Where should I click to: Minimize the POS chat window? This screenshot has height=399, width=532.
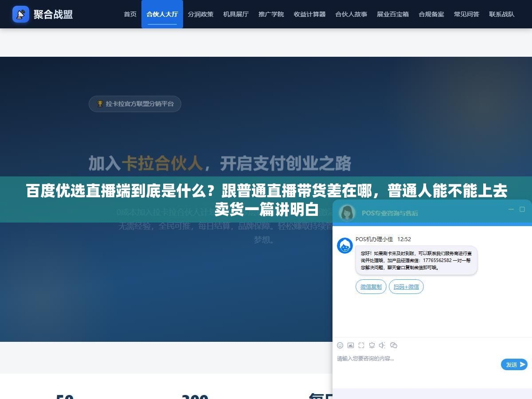click(x=511, y=209)
